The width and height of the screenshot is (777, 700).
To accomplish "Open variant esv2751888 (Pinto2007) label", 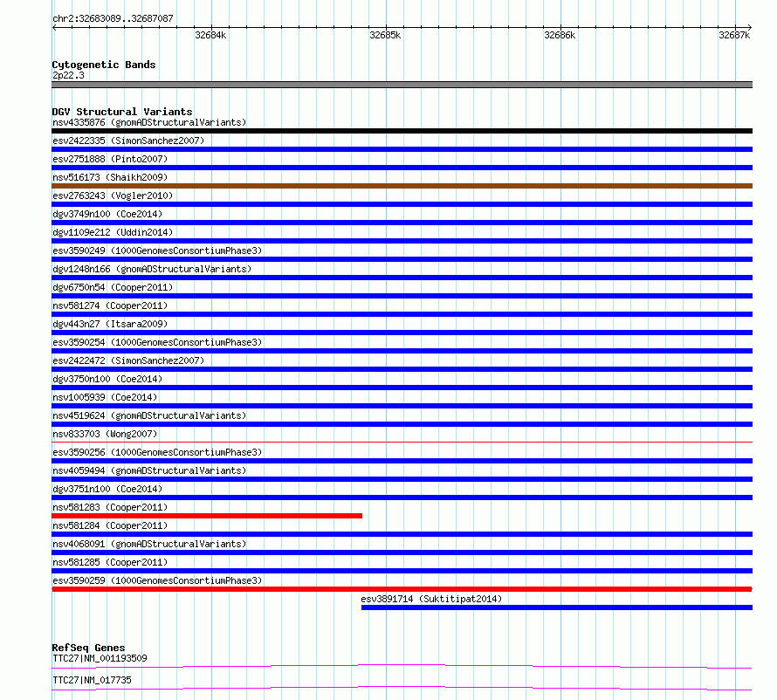I will 110,159.
